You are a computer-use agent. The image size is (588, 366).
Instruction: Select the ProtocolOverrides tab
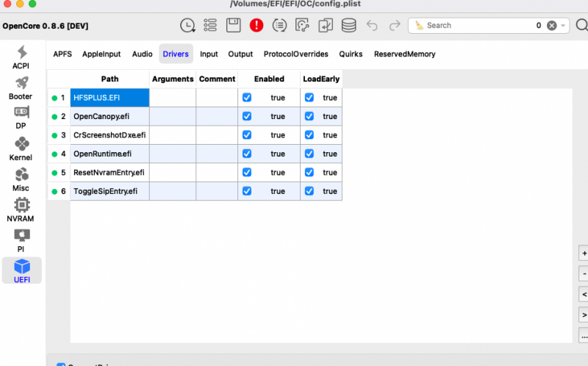pyautogui.click(x=295, y=54)
